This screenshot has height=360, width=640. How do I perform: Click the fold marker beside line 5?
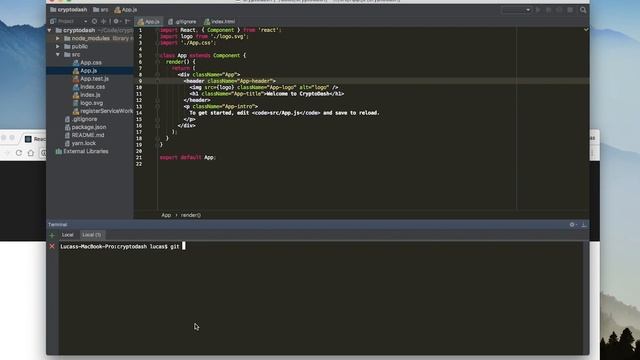pos(157,56)
